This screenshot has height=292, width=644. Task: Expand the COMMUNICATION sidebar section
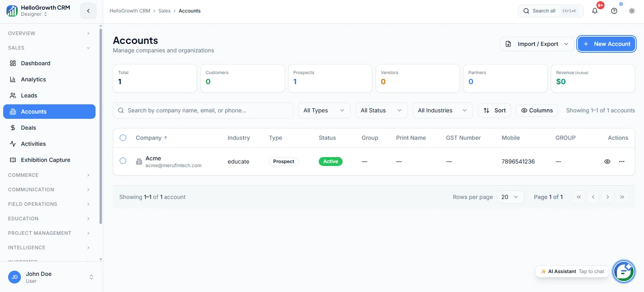[49, 190]
